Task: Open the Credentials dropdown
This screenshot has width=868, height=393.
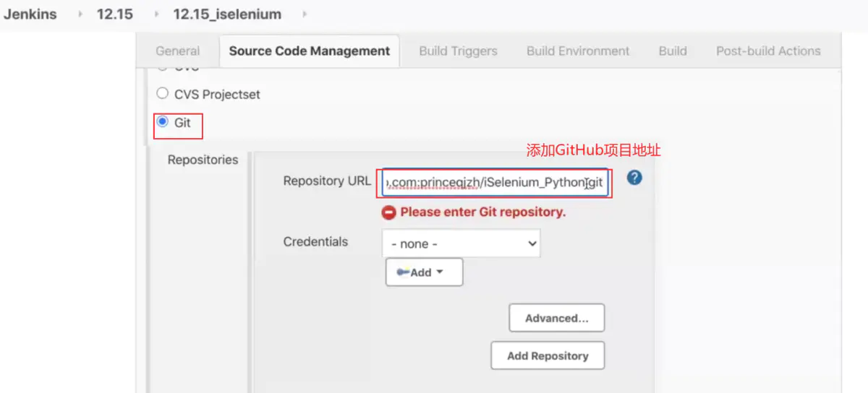Action: tap(461, 243)
